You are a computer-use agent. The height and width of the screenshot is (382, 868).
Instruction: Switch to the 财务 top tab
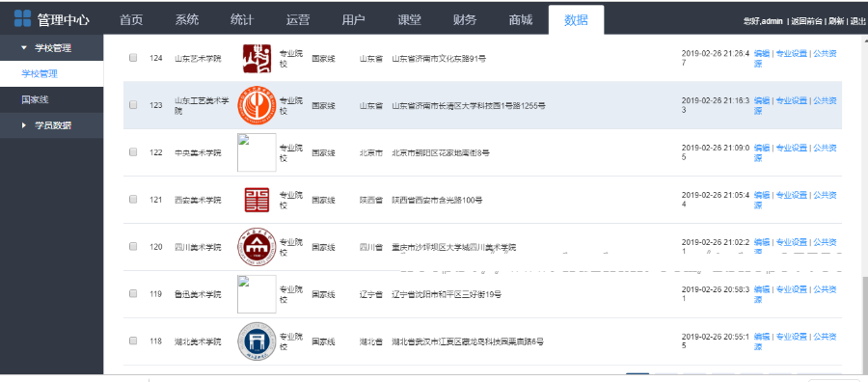(x=465, y=20)
